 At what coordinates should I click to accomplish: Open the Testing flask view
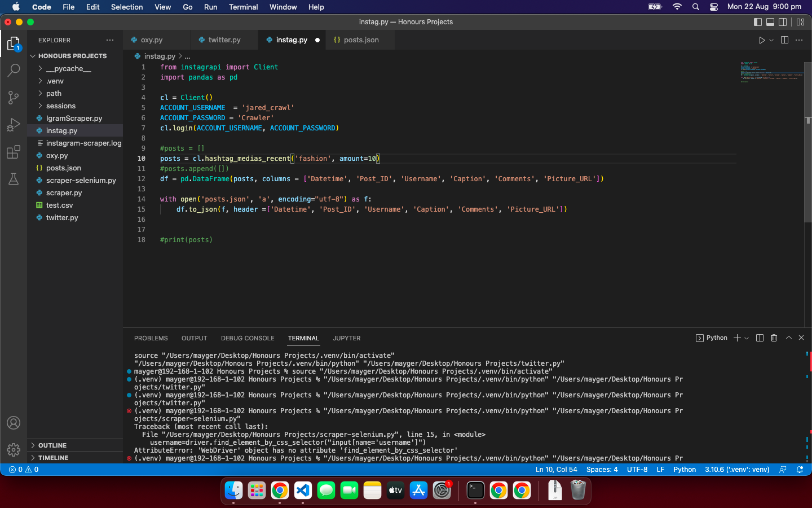click(x=14, y=179)
